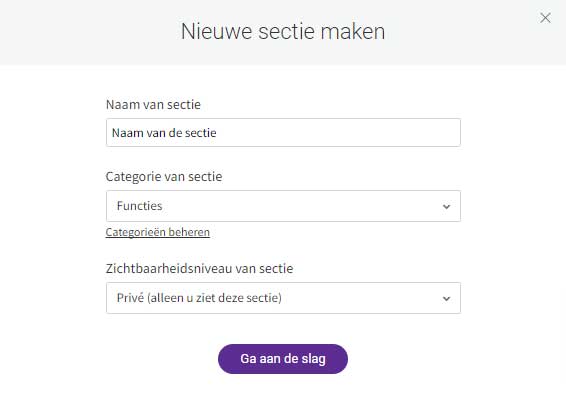Click the chevron arrow beside Functies
The image size is (566, 399).
[447, 207]
